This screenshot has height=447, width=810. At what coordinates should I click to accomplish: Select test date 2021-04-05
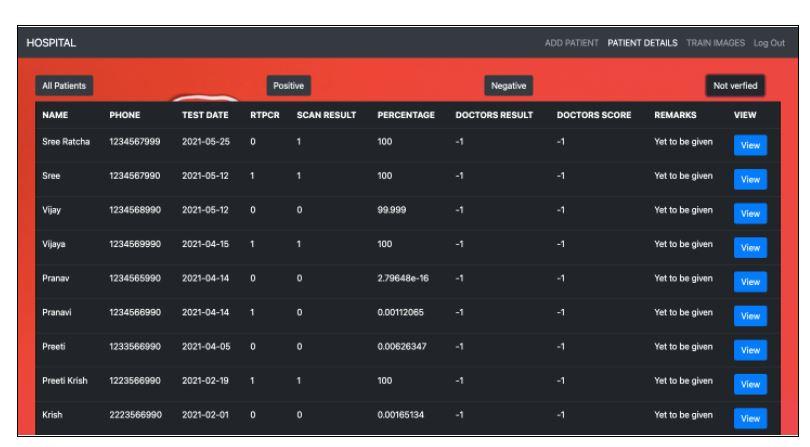206,346
